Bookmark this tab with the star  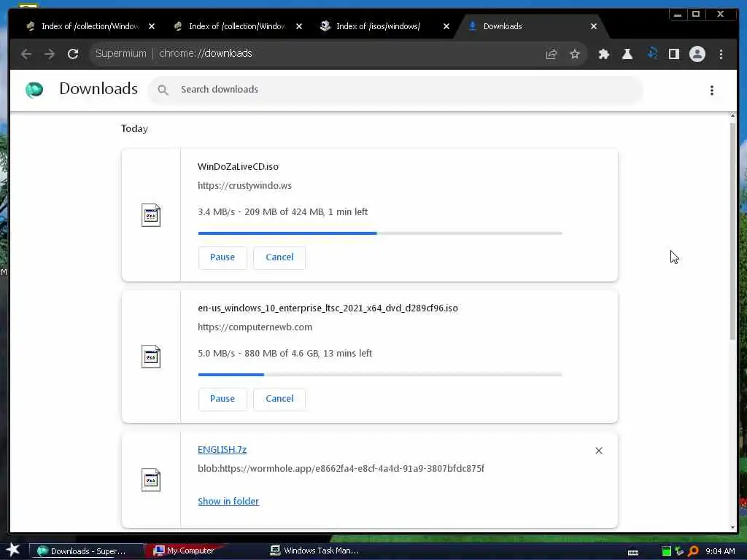pyautogui.click(x=575, y=54)
